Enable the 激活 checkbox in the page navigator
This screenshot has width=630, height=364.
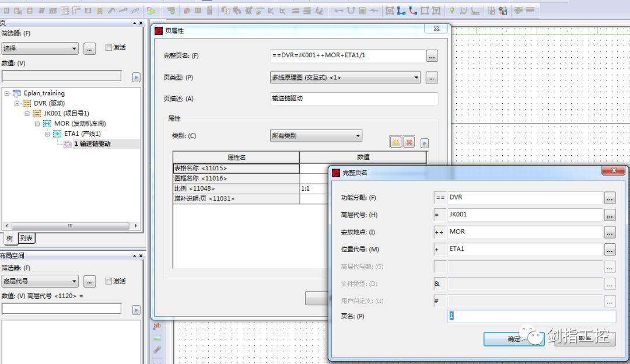(x=108, y=47)
